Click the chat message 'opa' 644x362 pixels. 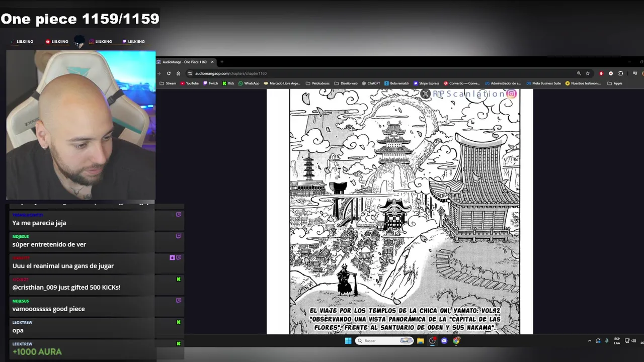[x=18, y=330]
